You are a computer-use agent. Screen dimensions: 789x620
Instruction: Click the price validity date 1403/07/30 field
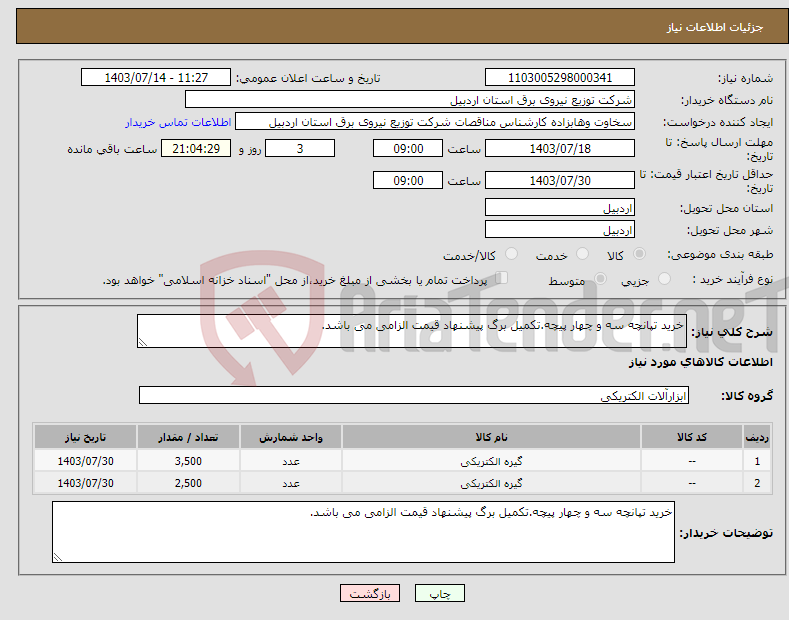pyautogui.click(x=560, y=180)
